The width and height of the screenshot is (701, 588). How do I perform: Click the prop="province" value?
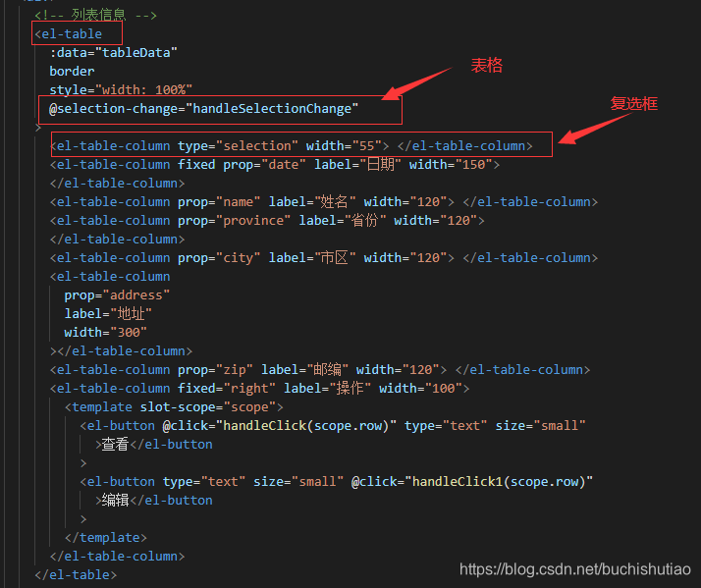click(x=253, y=221)
